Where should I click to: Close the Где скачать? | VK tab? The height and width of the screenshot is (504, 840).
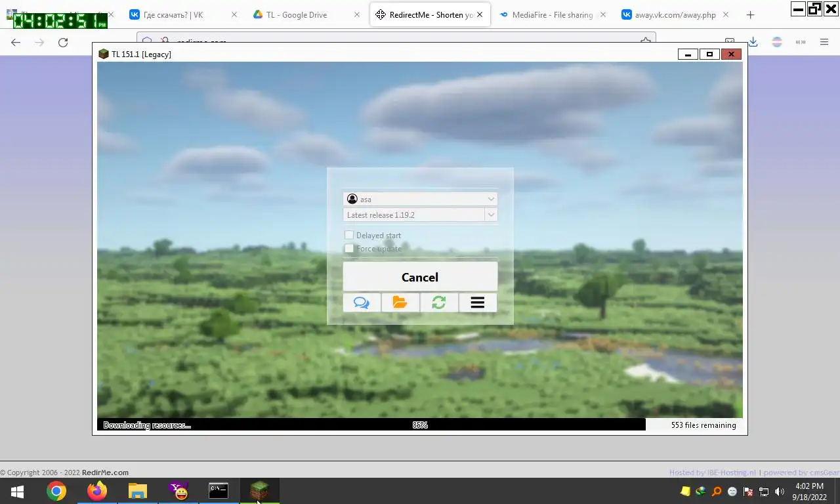pyautogui.click(x=234, y=14)
